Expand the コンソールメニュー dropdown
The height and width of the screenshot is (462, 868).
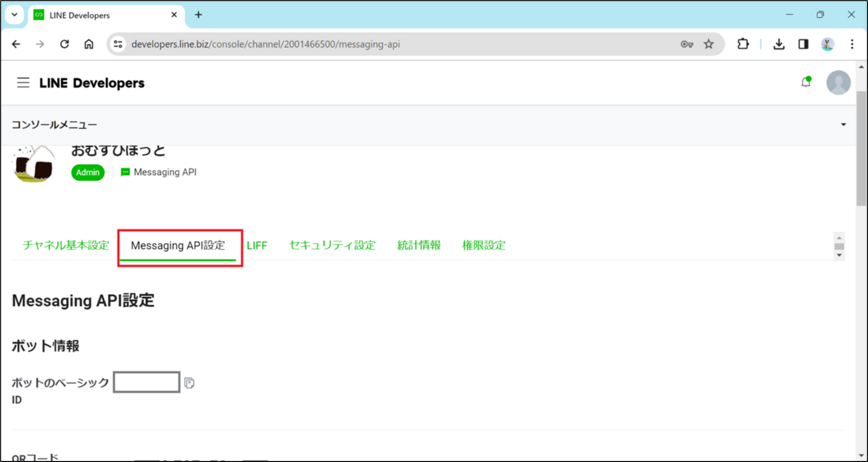[x=843, y=125]
